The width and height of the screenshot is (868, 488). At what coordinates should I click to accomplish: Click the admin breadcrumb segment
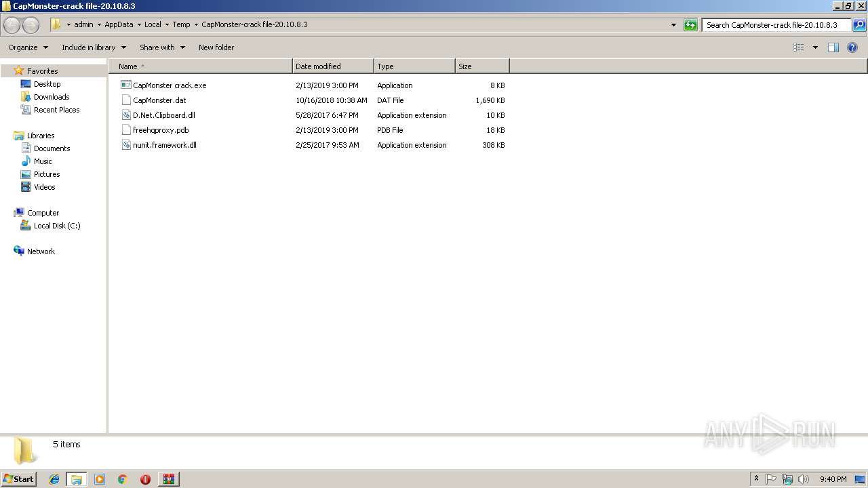coord(83,25)
